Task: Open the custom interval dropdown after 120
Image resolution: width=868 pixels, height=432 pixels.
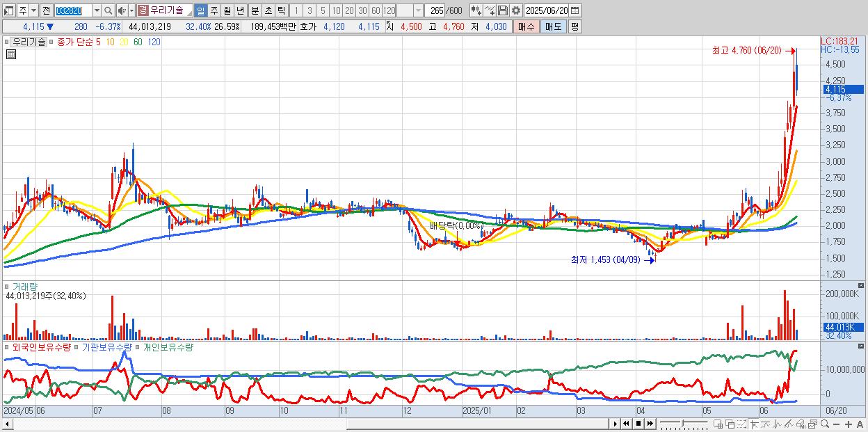Action: [418, 10]
